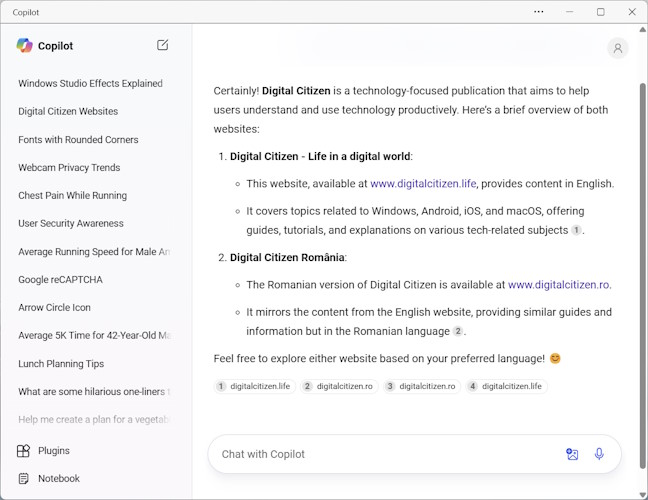648x500 pixels.
Task: Click the add image icon in chat box
Action: click(572, 454)
